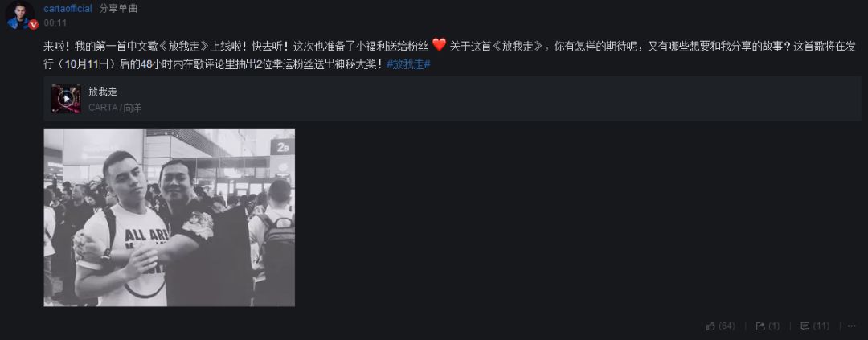The height and width of the screenshot is (340, 868).
Task: Click the red V verified badge
Action: [x=33, y=24]
